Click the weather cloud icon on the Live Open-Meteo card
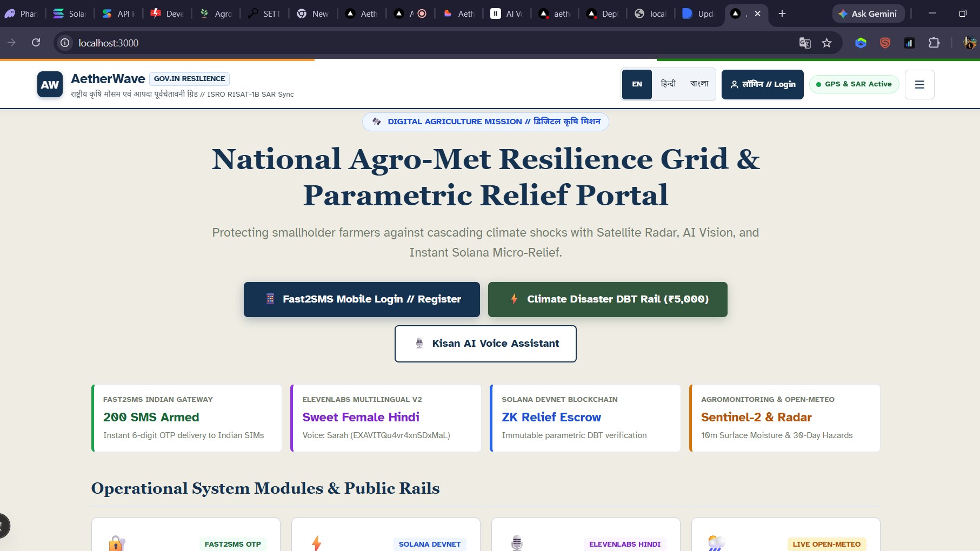The height and width of the screenshot is (551, 980). pos(717,543)
